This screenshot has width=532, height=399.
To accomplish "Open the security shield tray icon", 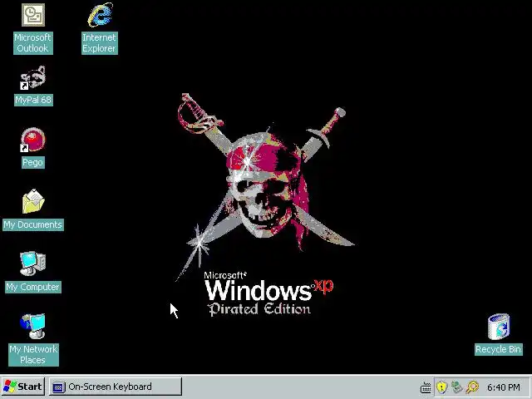I will pyautogui.click(x=441, y=387).
